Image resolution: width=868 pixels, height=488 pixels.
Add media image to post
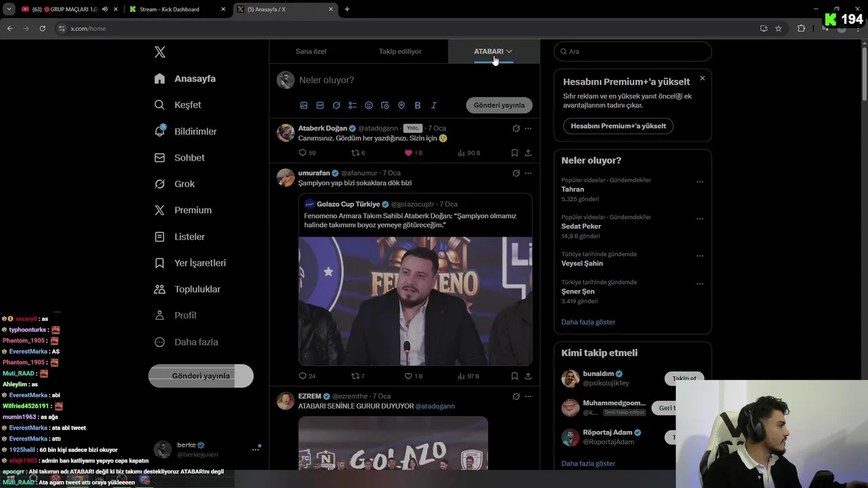304,106
